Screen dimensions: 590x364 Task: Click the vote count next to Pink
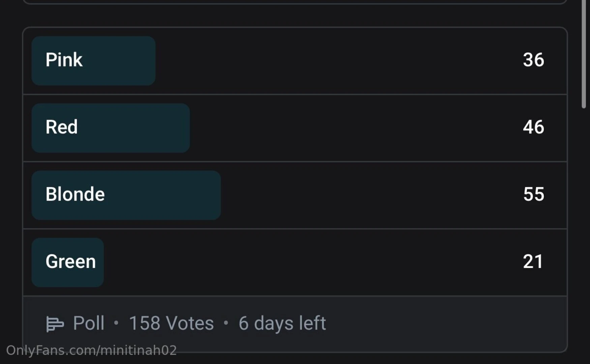click(x=534, y=60)
